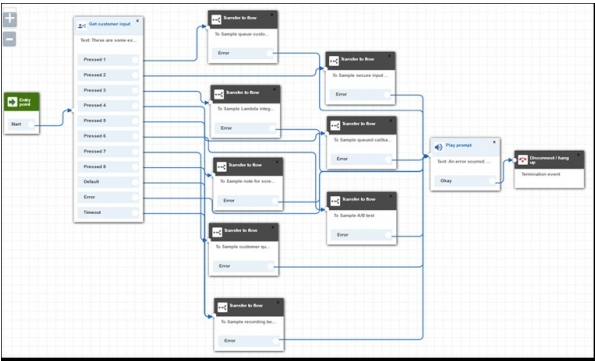Screen dimensions: 595x361
Task: Zoom in with the plus button
Action: tap(10, 19)
